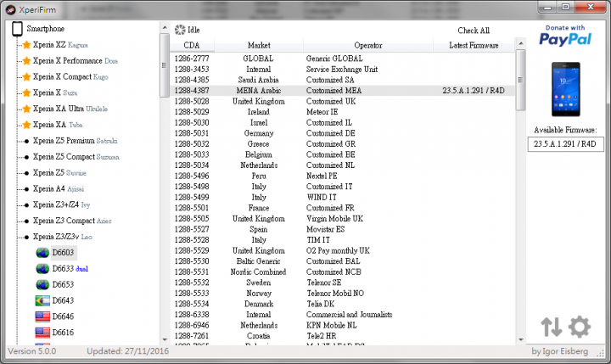Select the D6603 model in tree
This screenshot has width=611, height=364.
(63, 253)
